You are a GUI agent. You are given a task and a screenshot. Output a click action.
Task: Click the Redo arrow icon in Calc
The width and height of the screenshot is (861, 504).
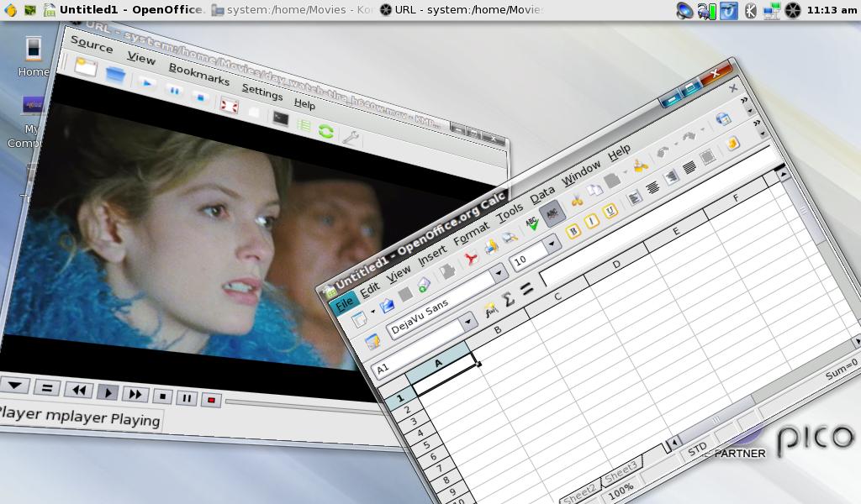688,137
